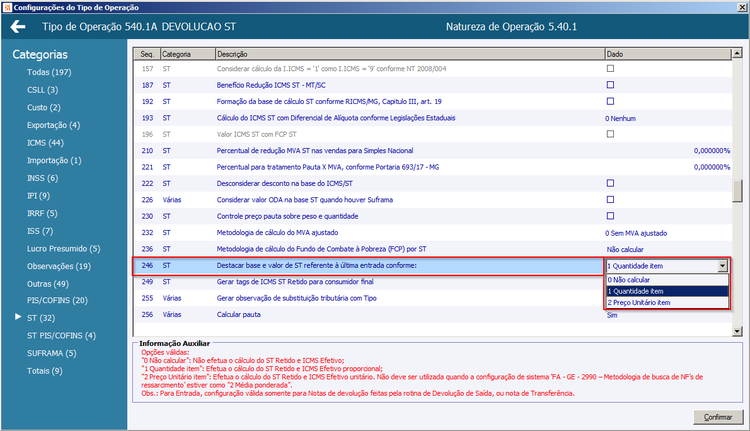Sort by the Seq. column header
The width and height of the screenshot is (750, 431).
(x=147, y=54)
